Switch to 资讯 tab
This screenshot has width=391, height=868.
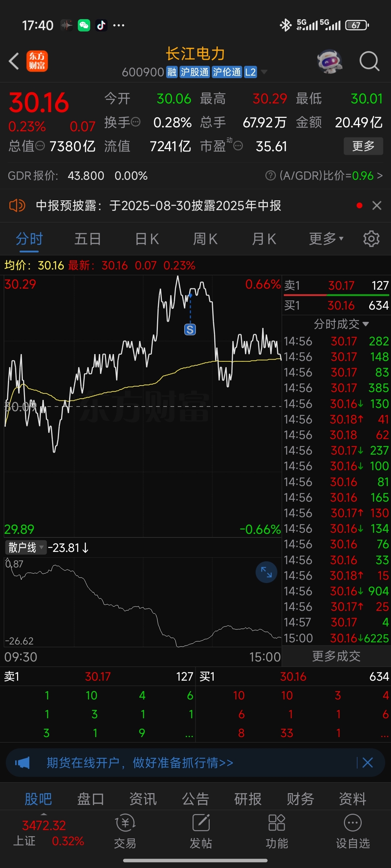tap(143, 799)
